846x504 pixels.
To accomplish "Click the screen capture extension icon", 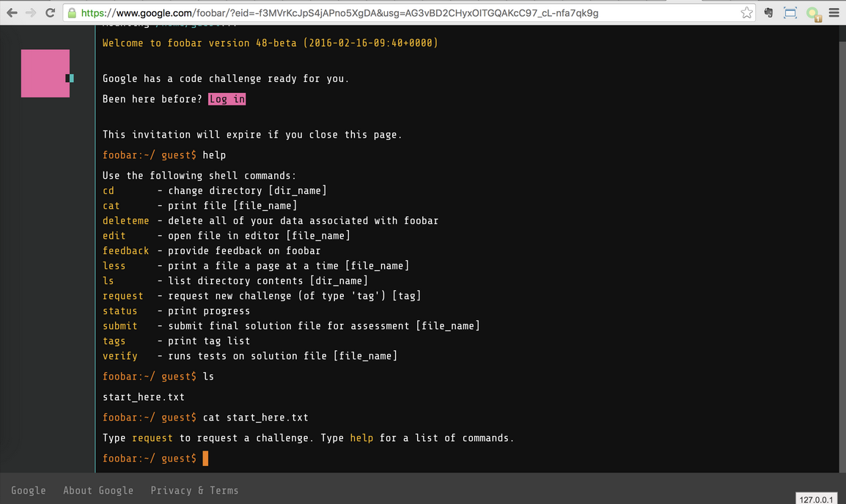I will click(x=790, y=13).
